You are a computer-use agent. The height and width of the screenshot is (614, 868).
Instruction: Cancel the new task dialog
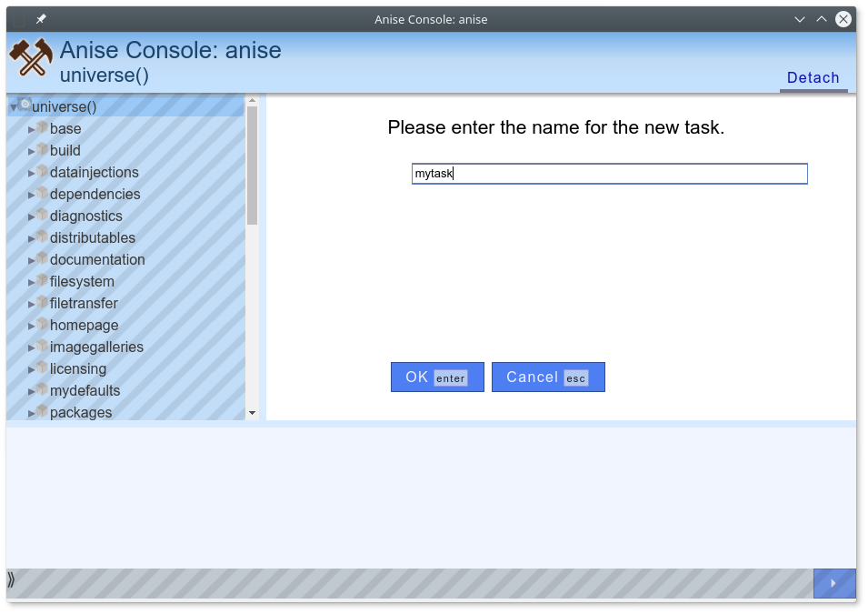(548, 377)
